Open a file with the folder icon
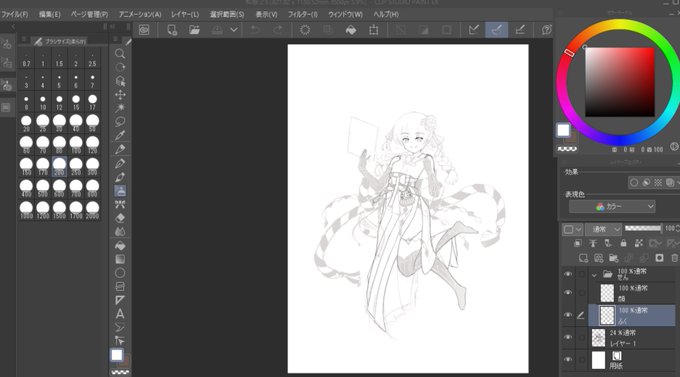This screenshot has height=377, width=680. click(x=194, y=30)
